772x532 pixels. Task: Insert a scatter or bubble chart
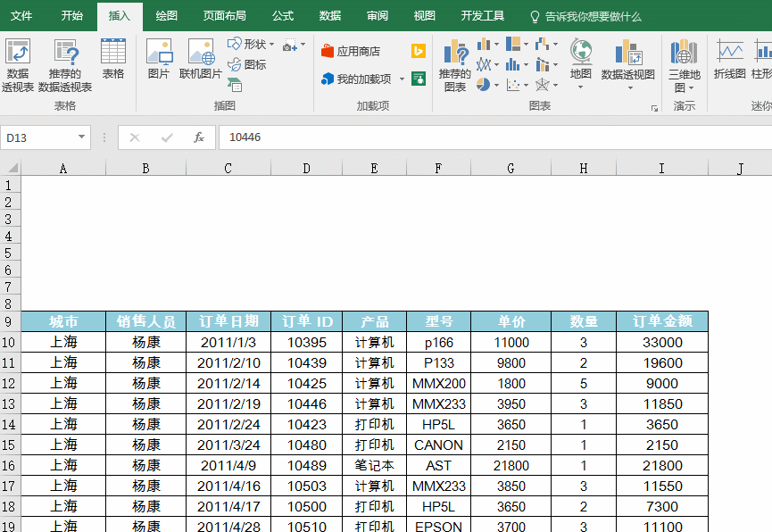click(x=513, y=85)
